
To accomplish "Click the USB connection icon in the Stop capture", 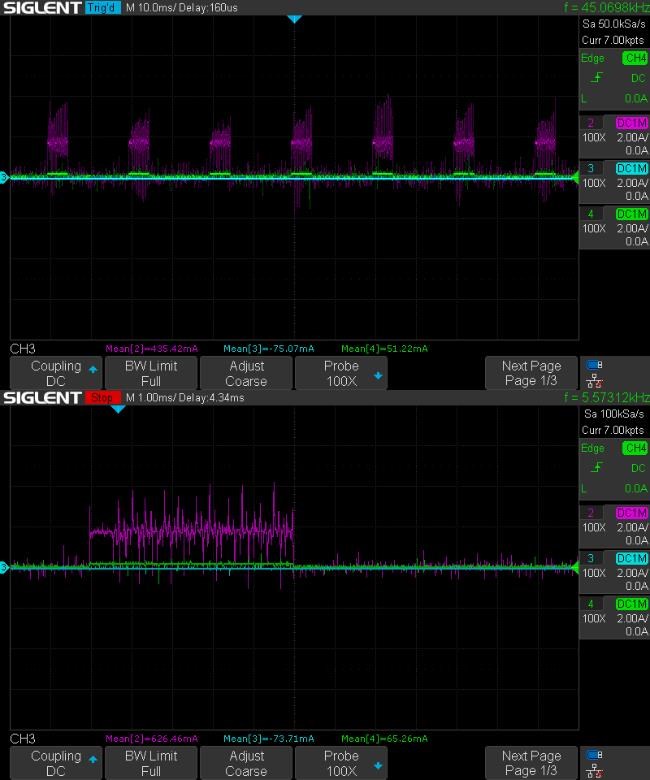I will coord(594,755).
